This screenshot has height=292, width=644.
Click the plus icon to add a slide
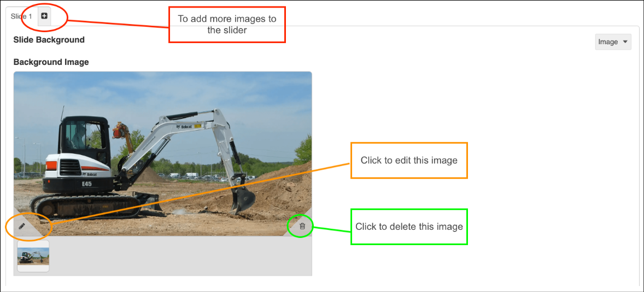44,16
